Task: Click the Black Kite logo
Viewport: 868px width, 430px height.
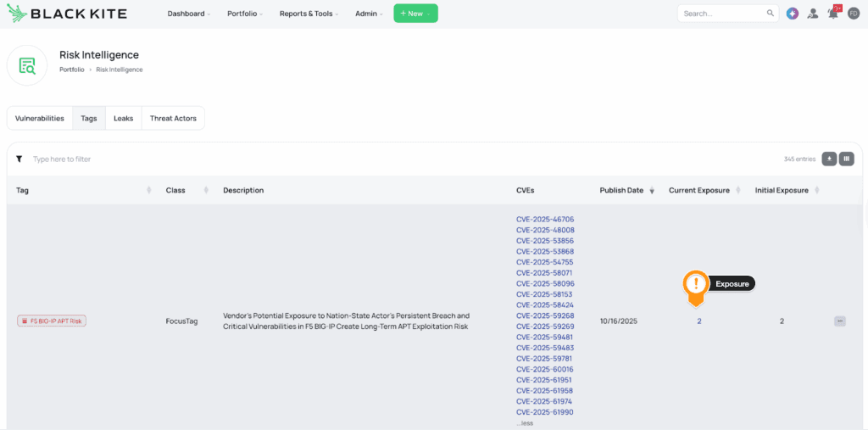Action: (x=66, y=14)
